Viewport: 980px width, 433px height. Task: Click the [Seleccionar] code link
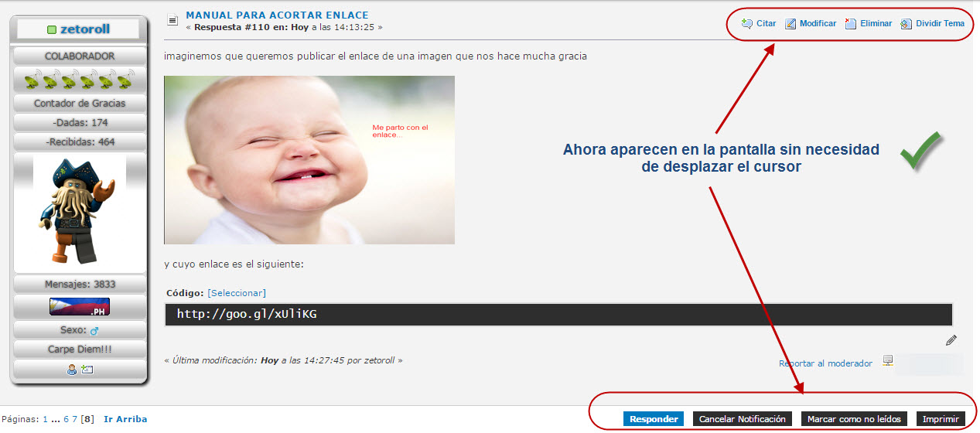click(237, 293)
